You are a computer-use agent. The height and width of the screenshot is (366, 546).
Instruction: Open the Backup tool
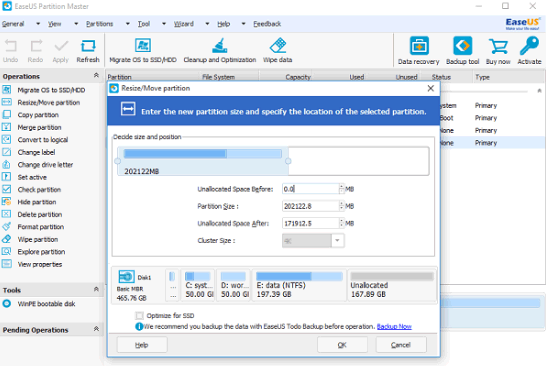click(462, 51)
